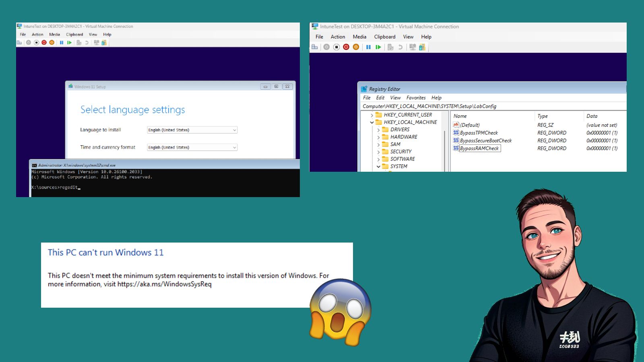Expand SOFTWARE key arrow
This screenshot has width=644, height=362.
378,159
